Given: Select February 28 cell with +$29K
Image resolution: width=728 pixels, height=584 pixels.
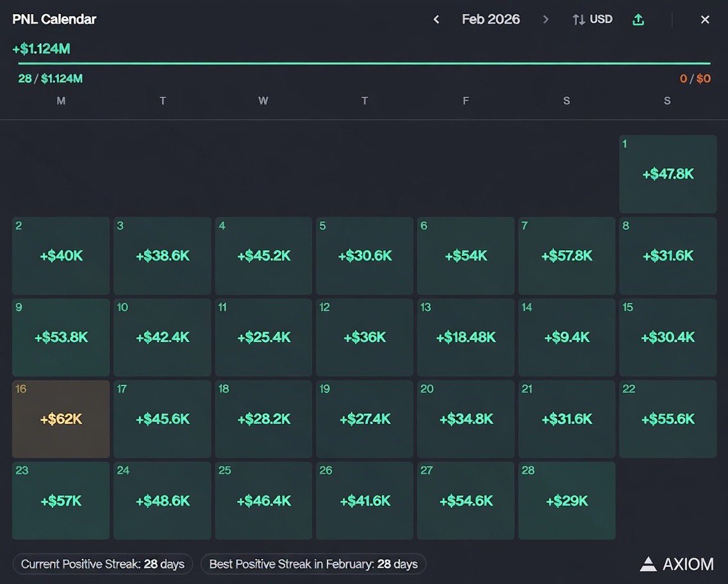Looking at the screenshot, I should (567, 501).
